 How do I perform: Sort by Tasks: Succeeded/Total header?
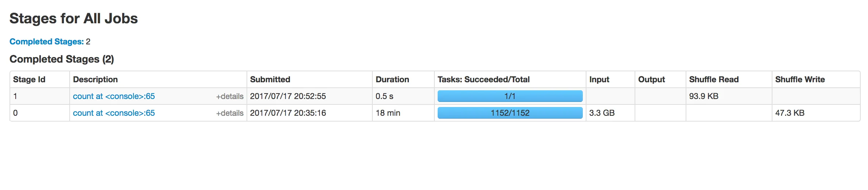point(483,80)
